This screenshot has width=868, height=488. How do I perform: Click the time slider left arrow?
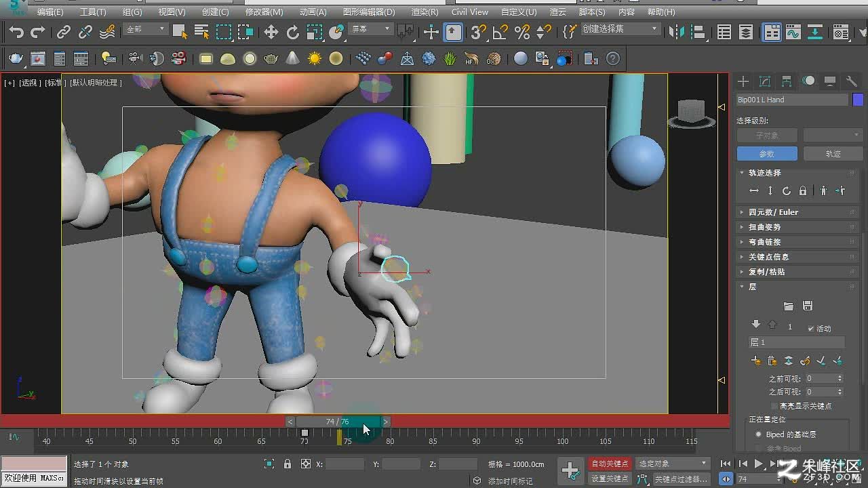[x=290, y=422]
